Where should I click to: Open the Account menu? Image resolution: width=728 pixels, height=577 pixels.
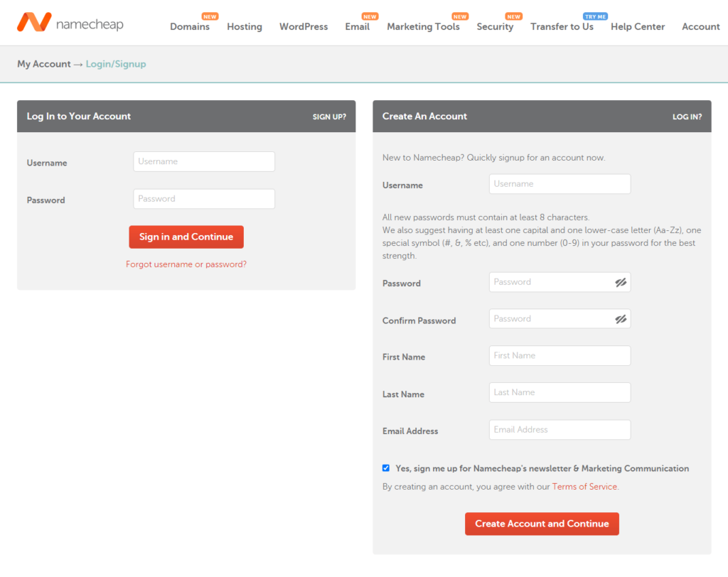click(700, 26)
